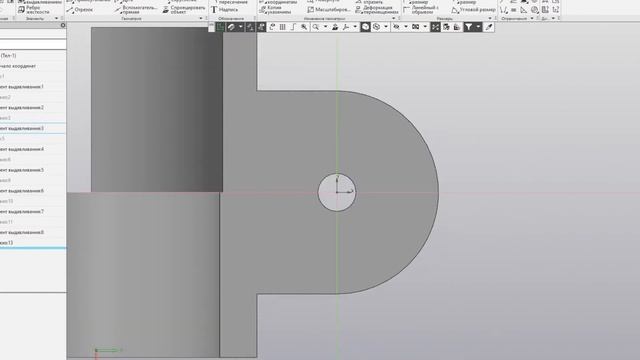This screenshot has width=640, height=360.
Task: Click the paperclip-style snap icon in quick toolbar
Action: tap(231, 27)
